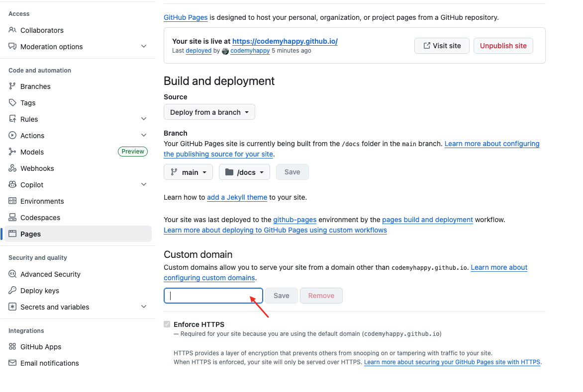The width and height of the screenshot is (583, 392).
Task: Click the Moderation options comment icon
Action: 12,46
